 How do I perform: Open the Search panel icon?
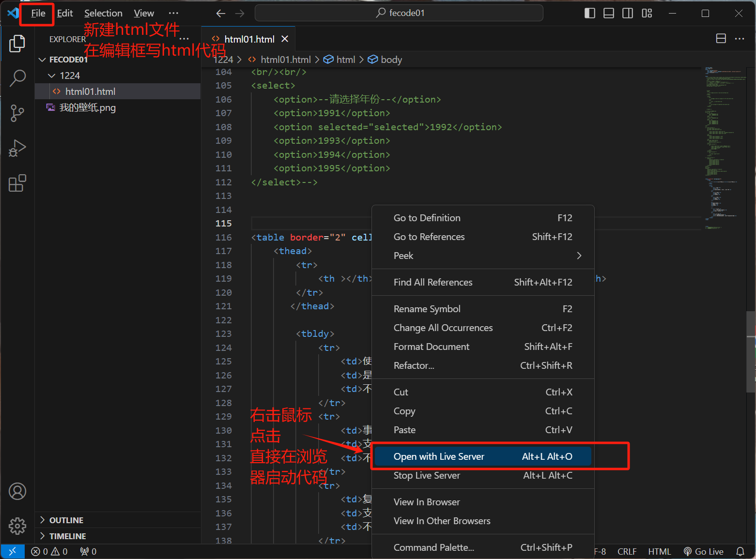[17, 77]
